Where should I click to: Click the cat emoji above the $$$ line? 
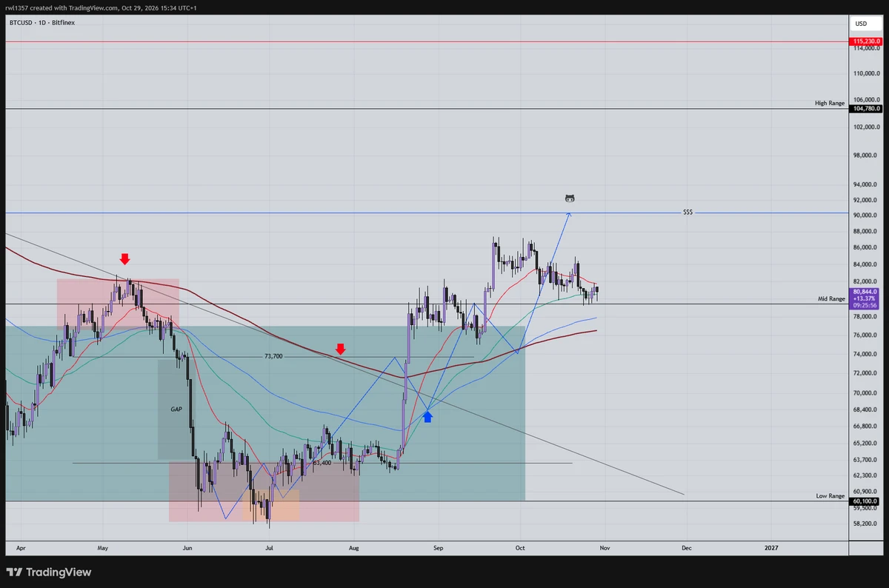[570, 198]
